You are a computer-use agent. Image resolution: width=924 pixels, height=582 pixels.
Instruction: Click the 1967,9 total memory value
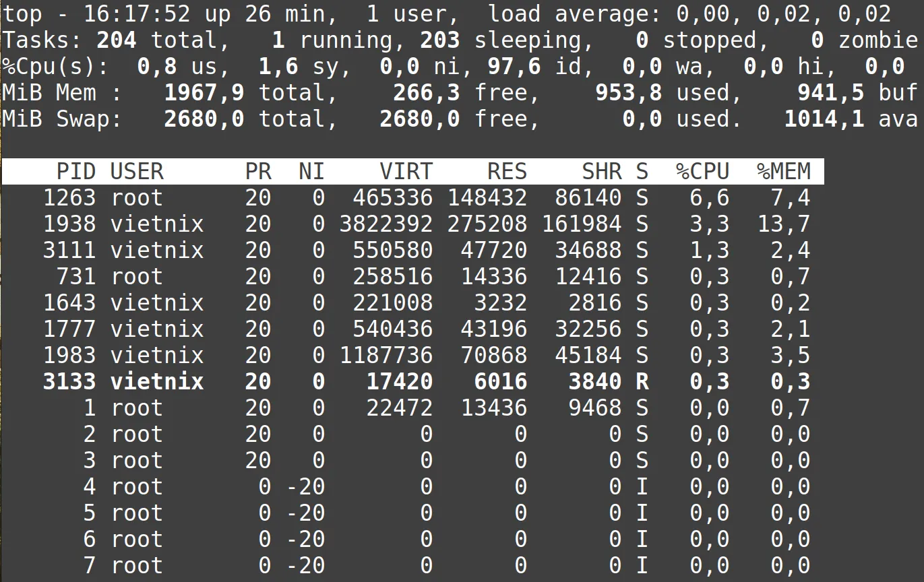[x=204, y=93]
